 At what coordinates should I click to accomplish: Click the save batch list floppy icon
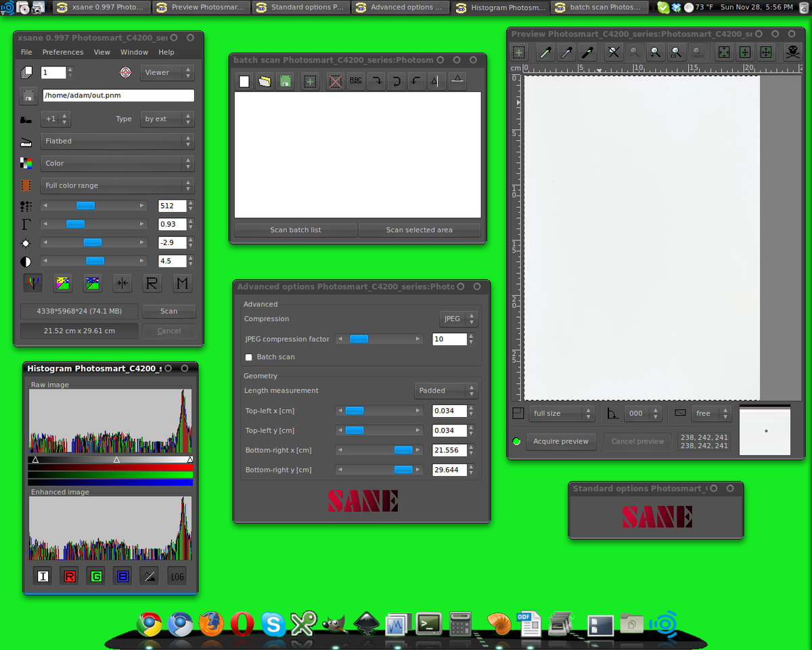tap(286, 81)
